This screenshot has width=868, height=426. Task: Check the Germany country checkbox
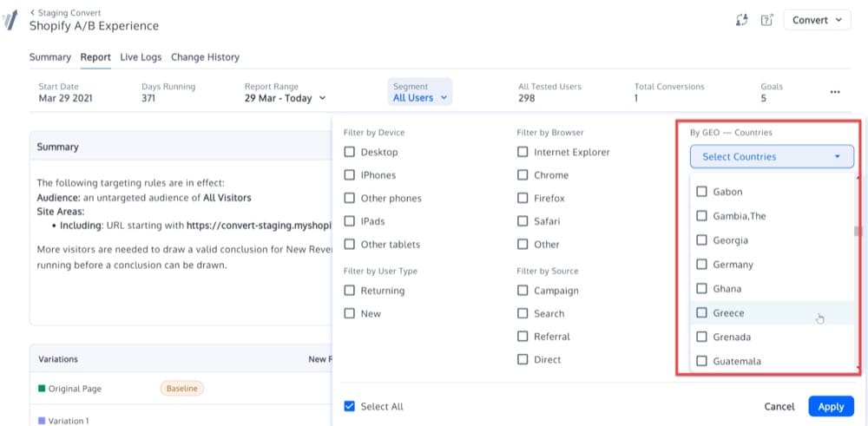click(702, 265)
